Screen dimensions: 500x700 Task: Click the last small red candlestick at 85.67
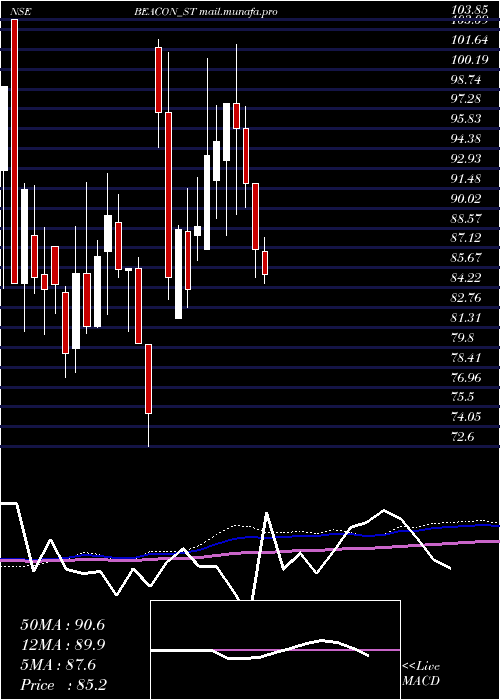(x=265, y=263)
